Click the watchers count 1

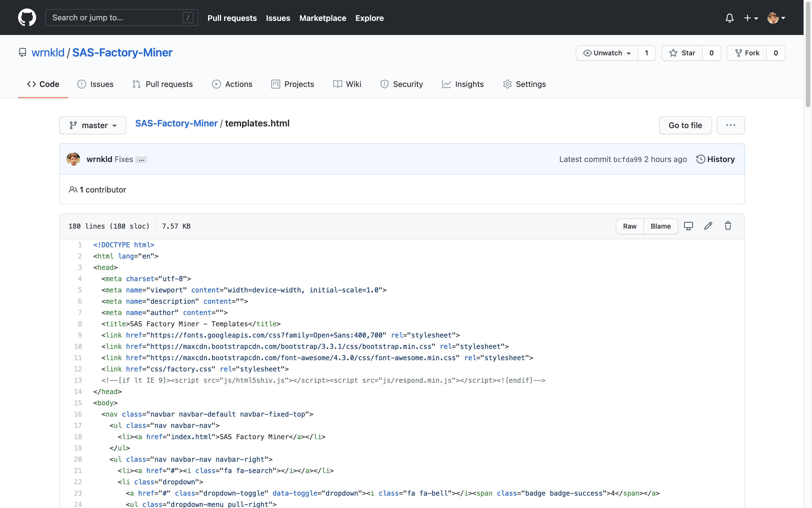pos(646,53)
